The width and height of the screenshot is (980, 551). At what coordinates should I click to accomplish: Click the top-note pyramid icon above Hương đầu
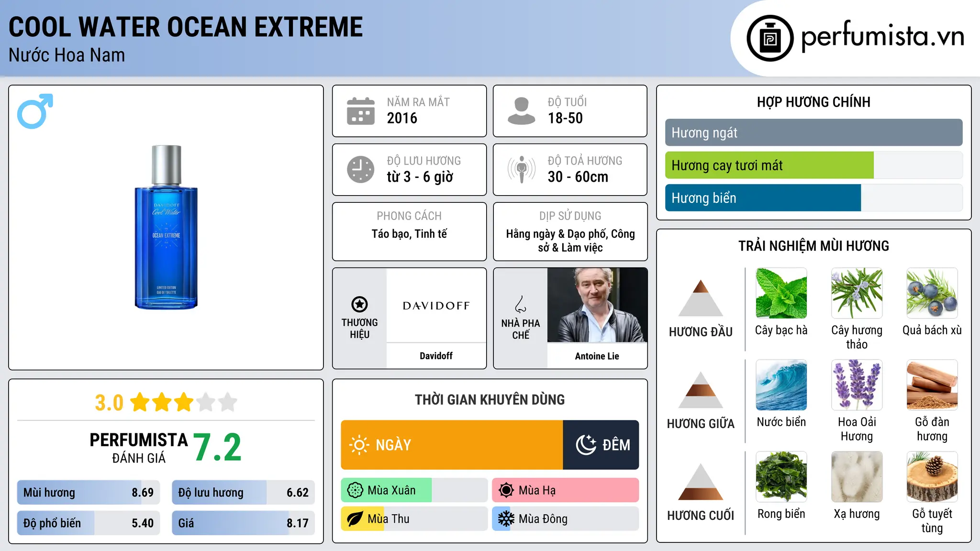701,298
